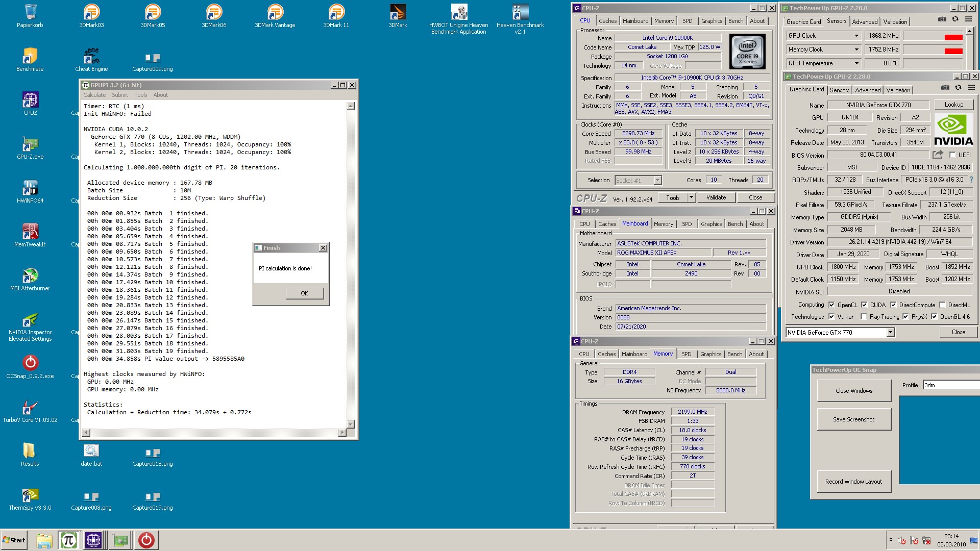This screenshot has width=980, height=551.
Task: Open the 3DMark Vantage shortcut
Action: [275, 15]
